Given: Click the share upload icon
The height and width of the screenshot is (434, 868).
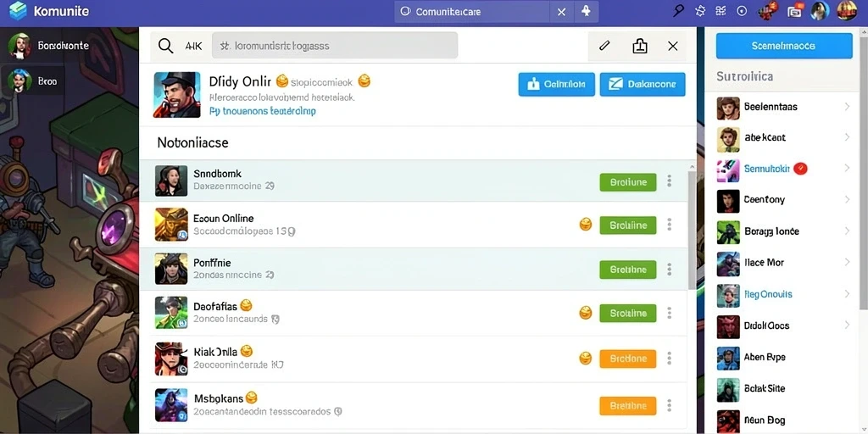Looking at the screenshot, I should click(x=639, y=46).
